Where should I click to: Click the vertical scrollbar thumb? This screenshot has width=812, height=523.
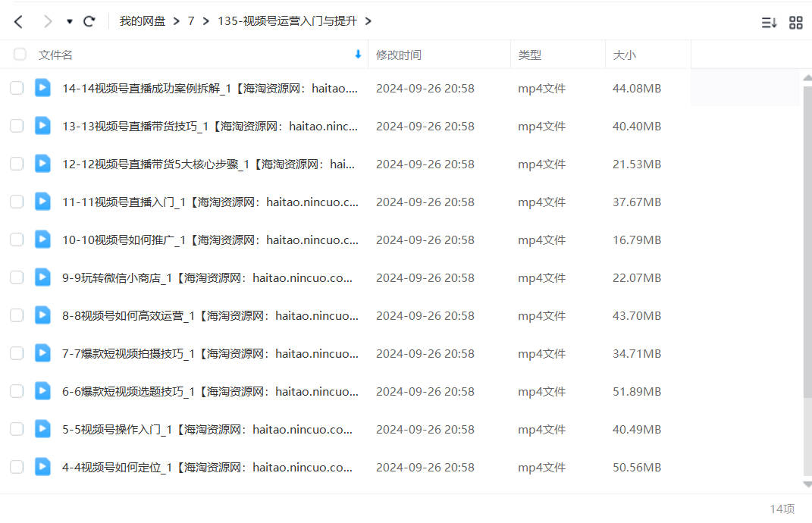click(807, 243)
